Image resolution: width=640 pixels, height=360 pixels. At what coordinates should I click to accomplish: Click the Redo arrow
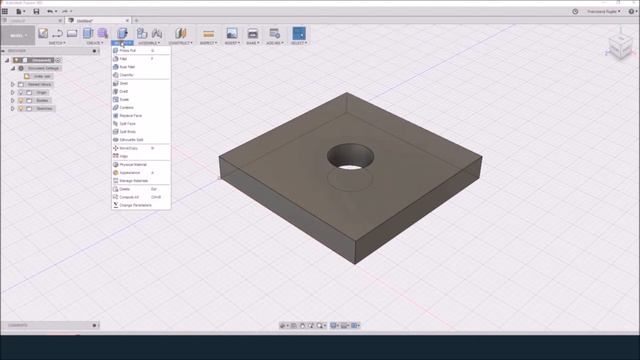pyautogui.click(x=65, y=11)
